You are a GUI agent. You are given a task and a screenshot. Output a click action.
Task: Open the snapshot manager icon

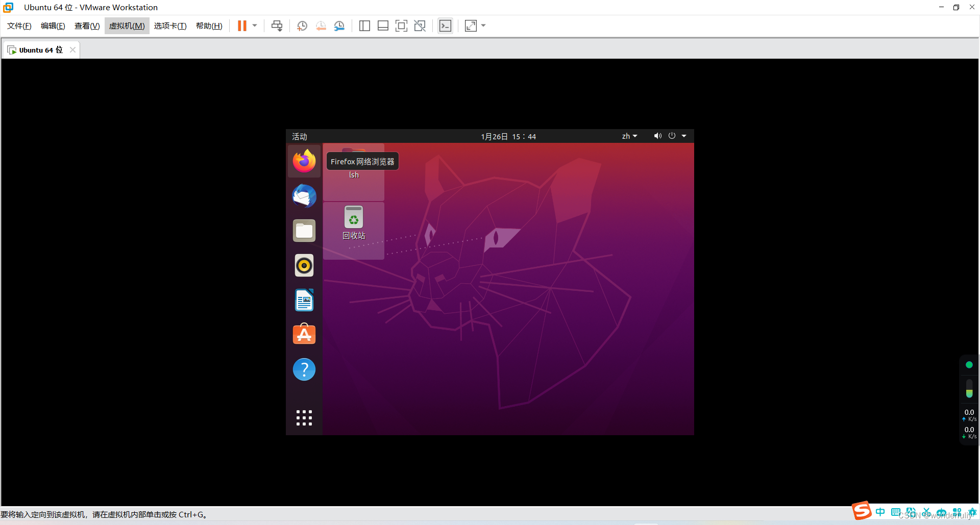339,26
